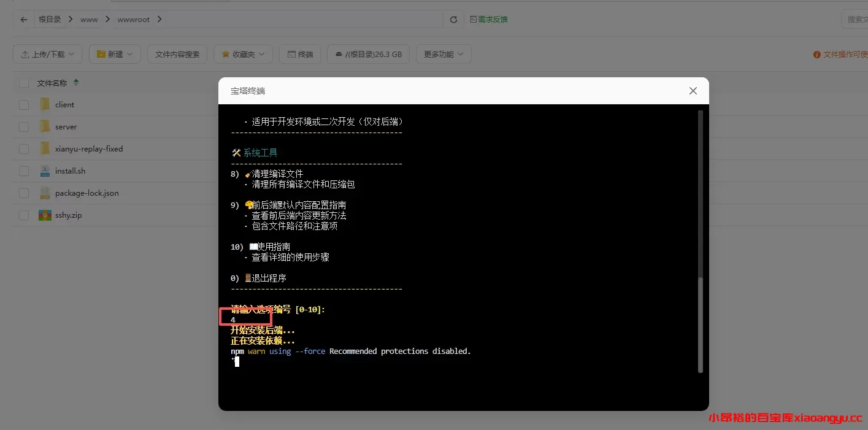This screenshot has height=430, width=868.
Task: Navigate to www in the breadcrumb
Action: click(89, 19)
